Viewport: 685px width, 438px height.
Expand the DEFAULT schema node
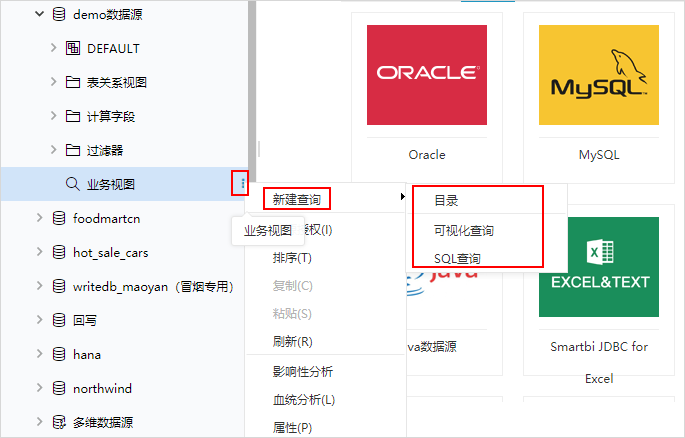pos(53,48)
